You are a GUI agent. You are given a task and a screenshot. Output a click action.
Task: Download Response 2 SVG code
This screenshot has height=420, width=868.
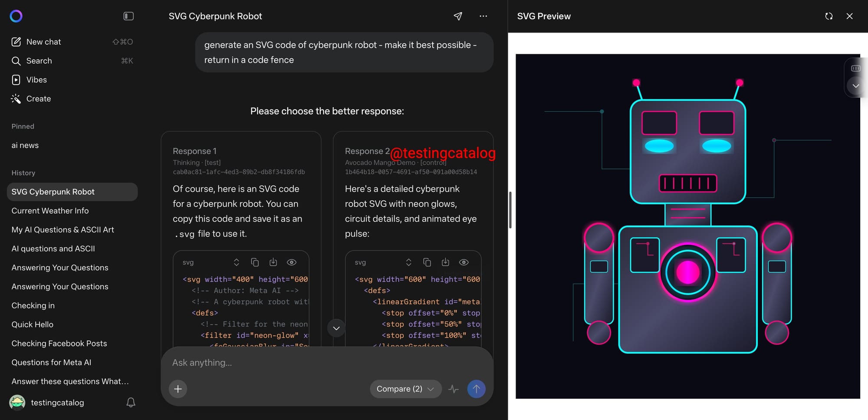click(x=445, y=262)
